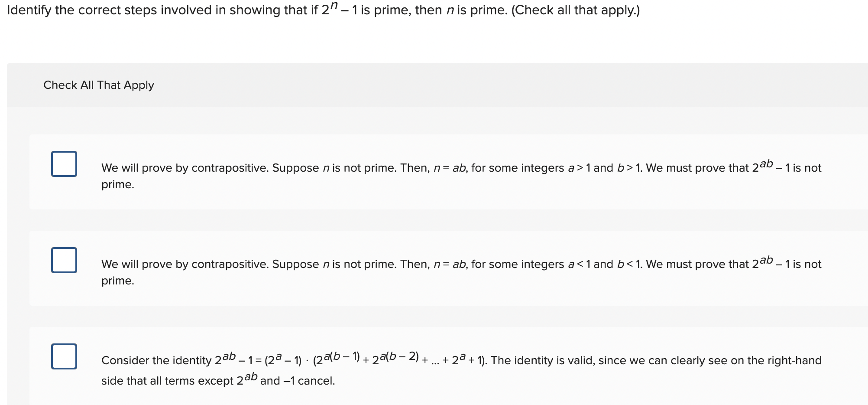The height and width of the screenshot is (405, 868).
Task: Click the gray header bar above the answer options
Action: (x=433, y=85)
